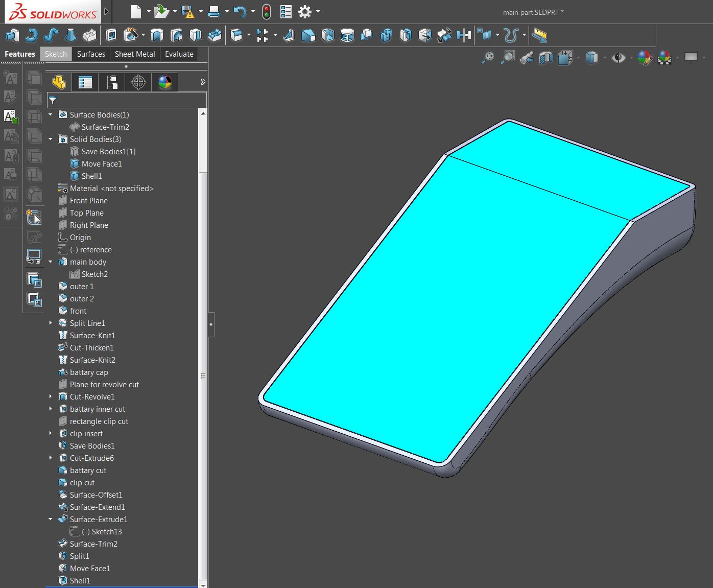The height and width of the screenshot is (588, 713).
Task: Open the DisplayManager tab icon
Action: (x=164, y=82)
